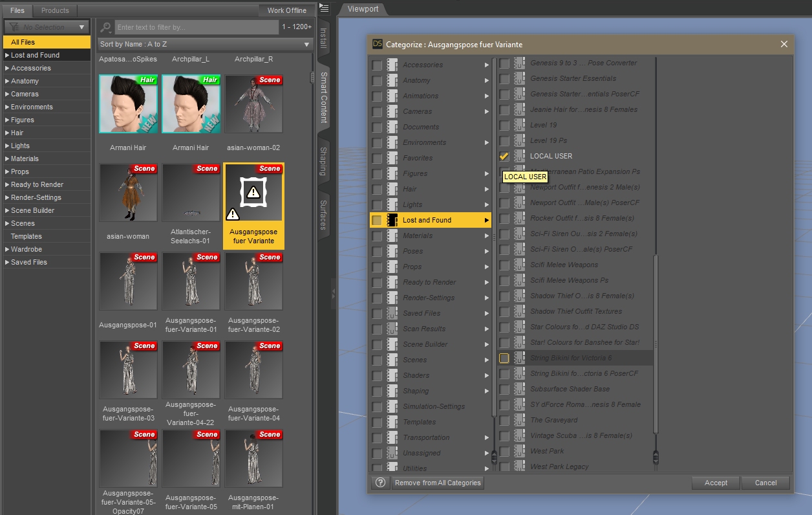Click the DS logo icon in Categorize title bar
The image size is (812, 515).
378,44
